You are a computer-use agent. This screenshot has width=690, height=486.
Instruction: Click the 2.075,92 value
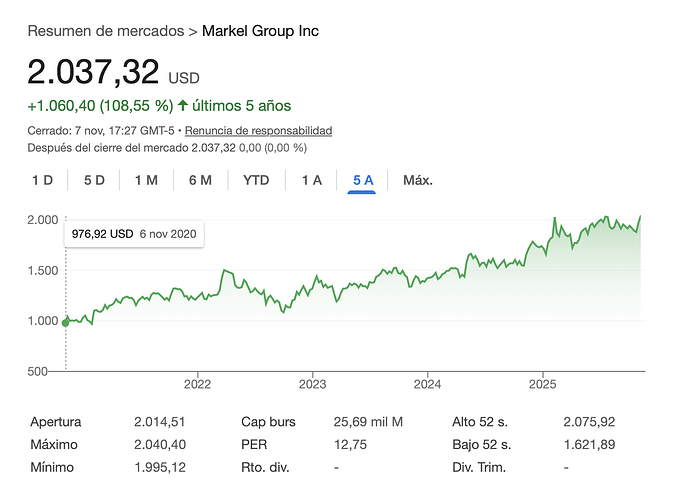589,422
